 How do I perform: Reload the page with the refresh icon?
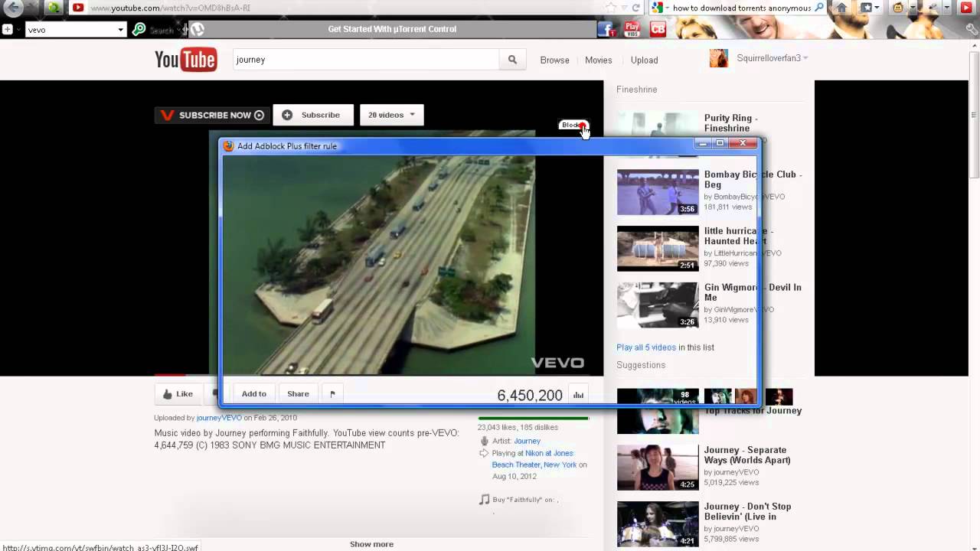coord(635,8)
